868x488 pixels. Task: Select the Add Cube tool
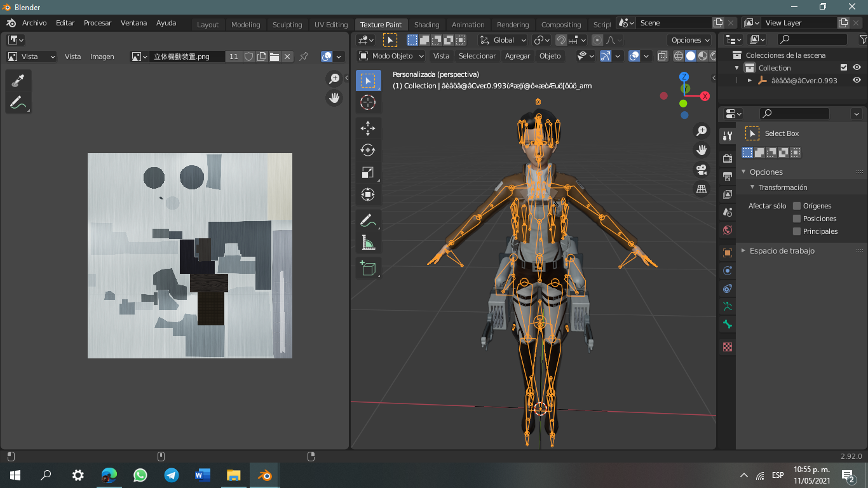click(368, 268)
